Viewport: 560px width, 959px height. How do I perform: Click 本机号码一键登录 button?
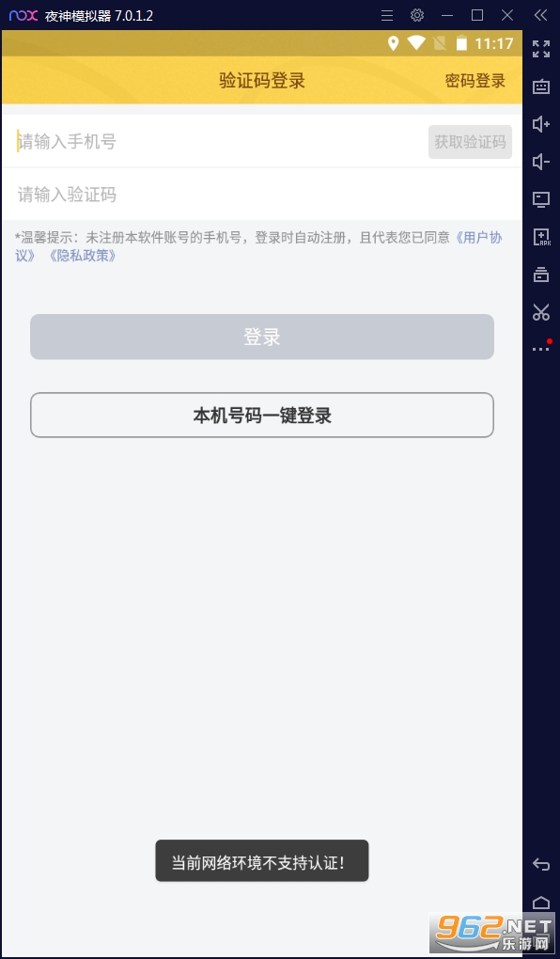[x=261, y=416]
